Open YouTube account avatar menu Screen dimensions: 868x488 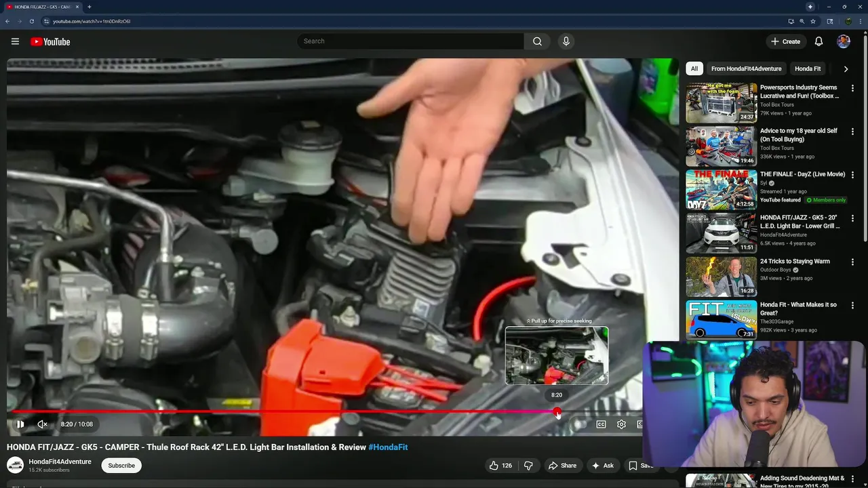coord(844,41)
